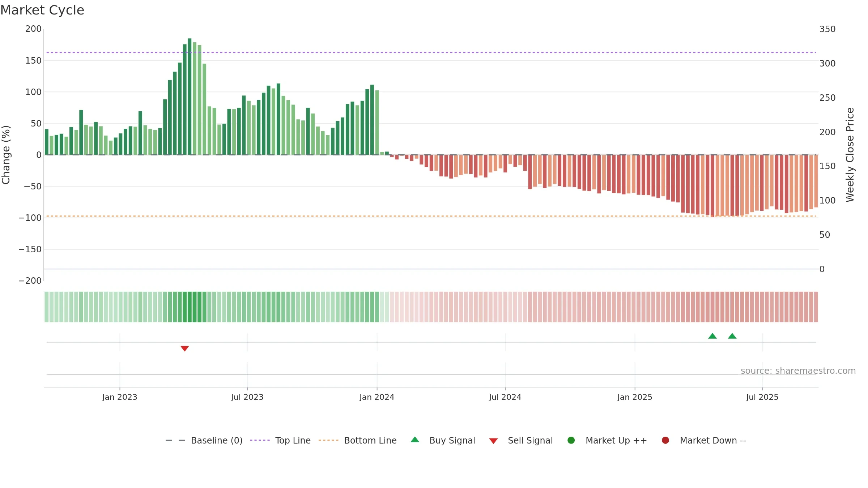The height and width of the screenshot is (488, 868).
Task: Toggle Market Down -- legend entry
Action: (704, 440)
